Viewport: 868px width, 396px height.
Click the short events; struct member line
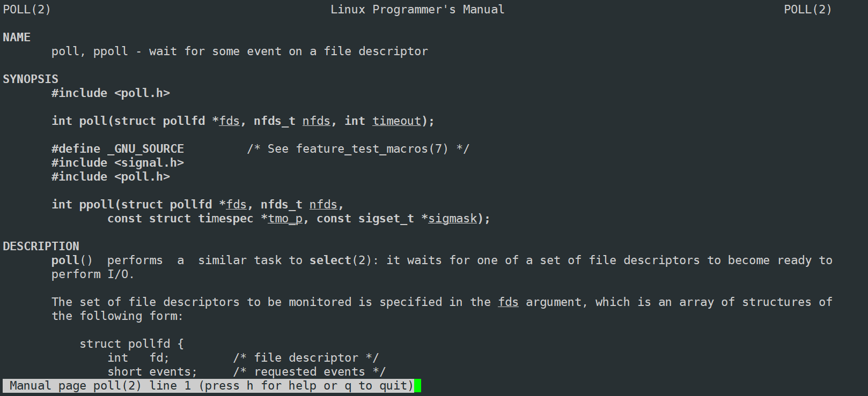point(152,372)
